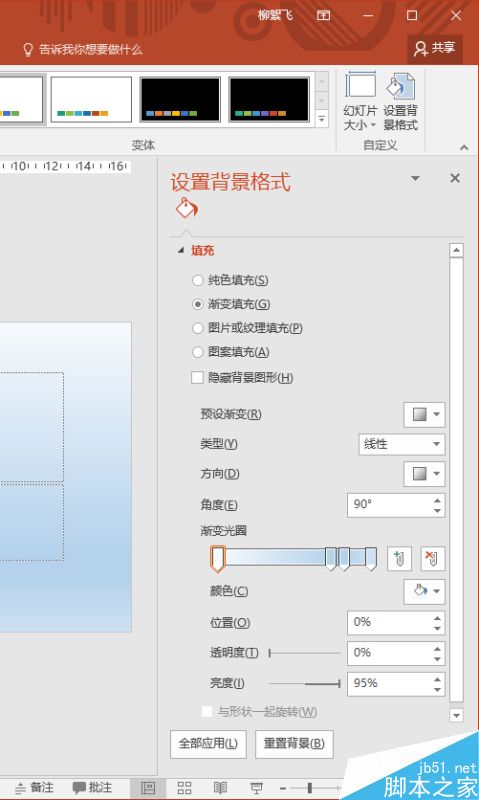Open the Color (颜色) picker dropdown
Image resolution: width=479 pixels, height=800 pixels.
point(424,591)
